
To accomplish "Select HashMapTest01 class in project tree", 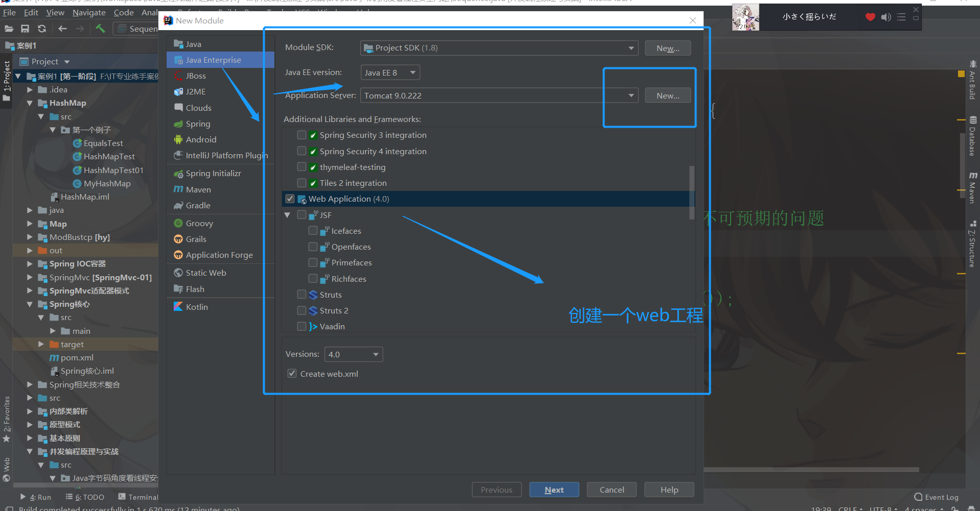I will click(x=108, y=170).
